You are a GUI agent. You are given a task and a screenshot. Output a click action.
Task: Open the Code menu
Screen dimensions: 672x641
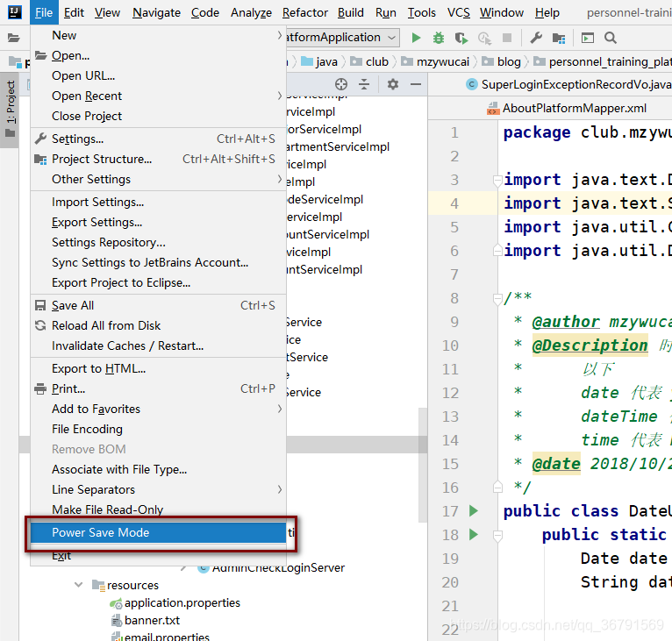pyautogui.click(x=205, y=13)
